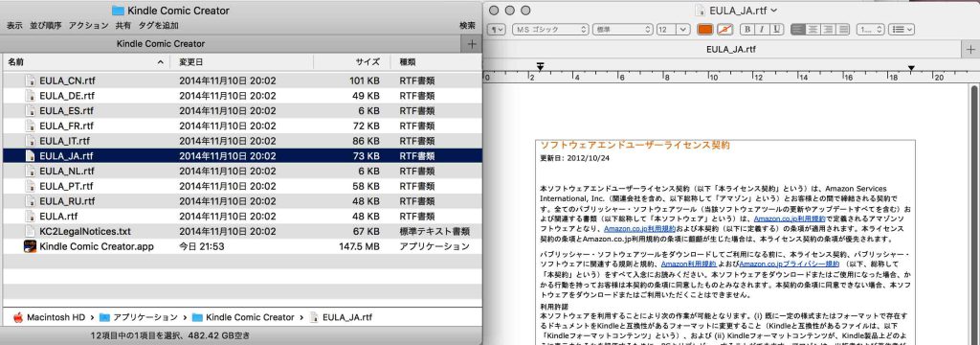Click アプリケーション in Finder path bar
980x345 pixels.
[138, 317]
